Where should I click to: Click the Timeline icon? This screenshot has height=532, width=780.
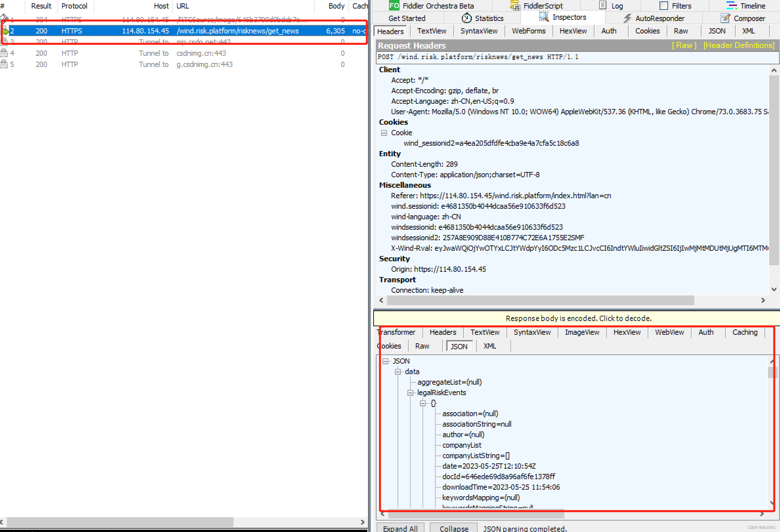coord(732,5)
